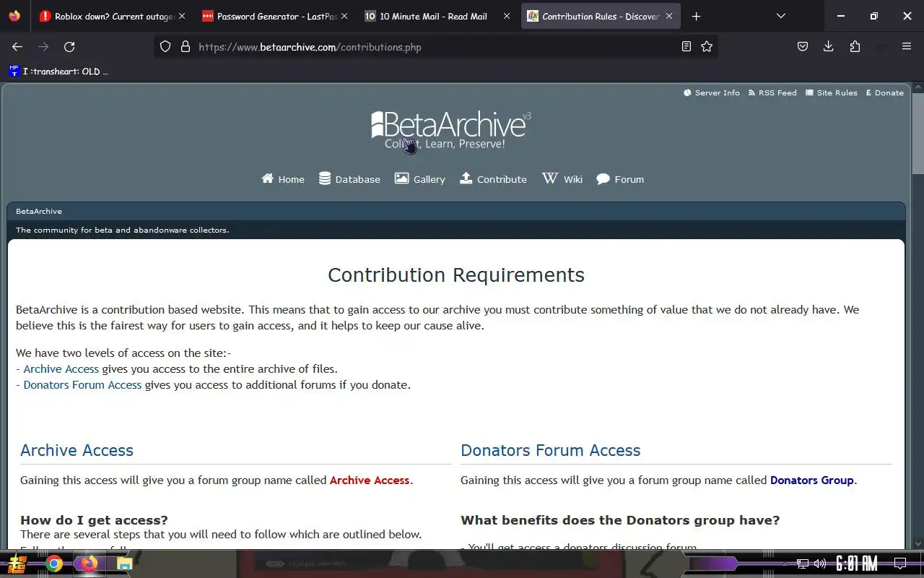Open Firefox from the taskbar

[89, 564]
